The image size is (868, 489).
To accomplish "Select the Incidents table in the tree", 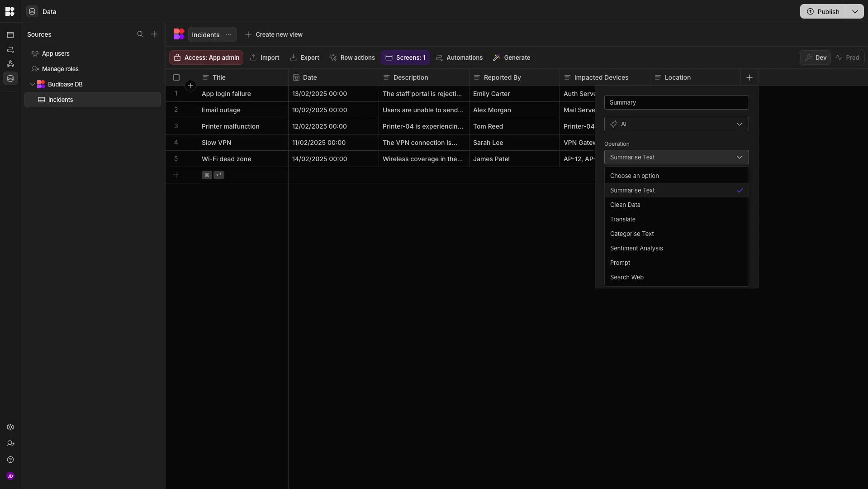I will [93, 100].
